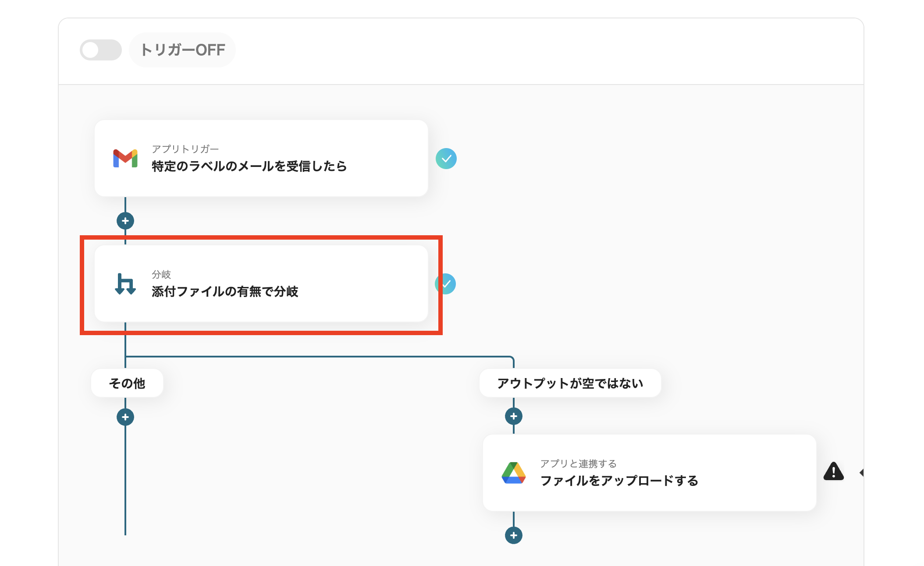Enable the trigger with the トリガーOFF switch
The height and width of the screenshot is (566, 924).
click(101, 50)
